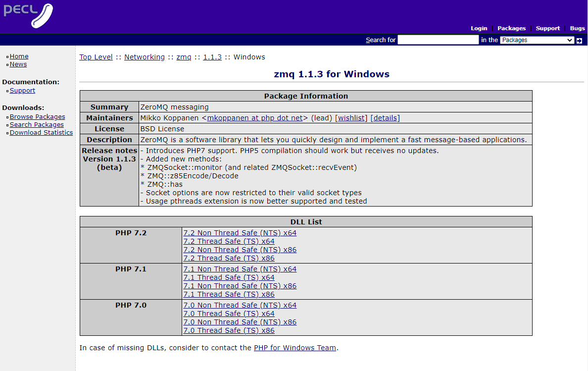Open the Home sidebar link
This screenshot has height=371, width=588.
19,56
